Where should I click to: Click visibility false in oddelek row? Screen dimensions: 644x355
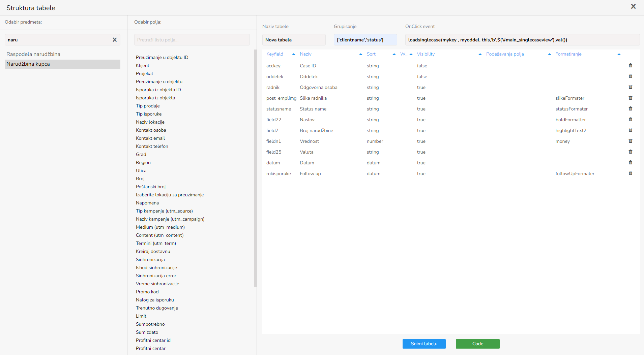point(422,77)
